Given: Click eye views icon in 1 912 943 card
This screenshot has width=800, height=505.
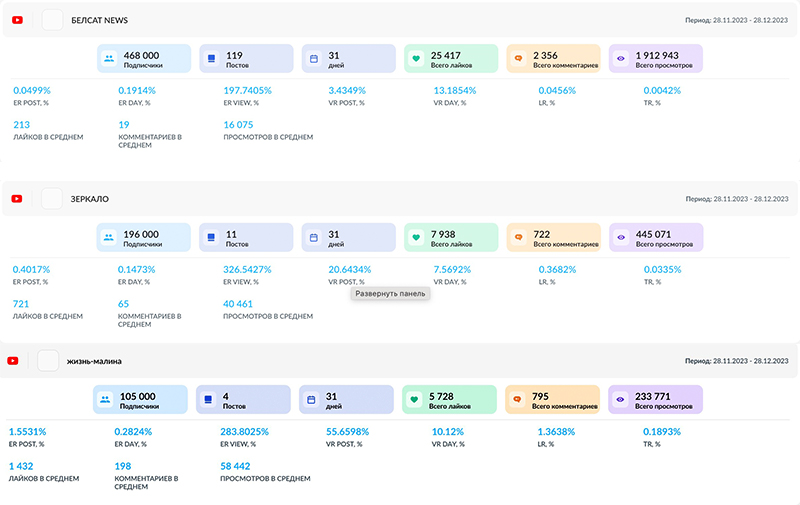Looking at the screenshot, I should point(621,59).
